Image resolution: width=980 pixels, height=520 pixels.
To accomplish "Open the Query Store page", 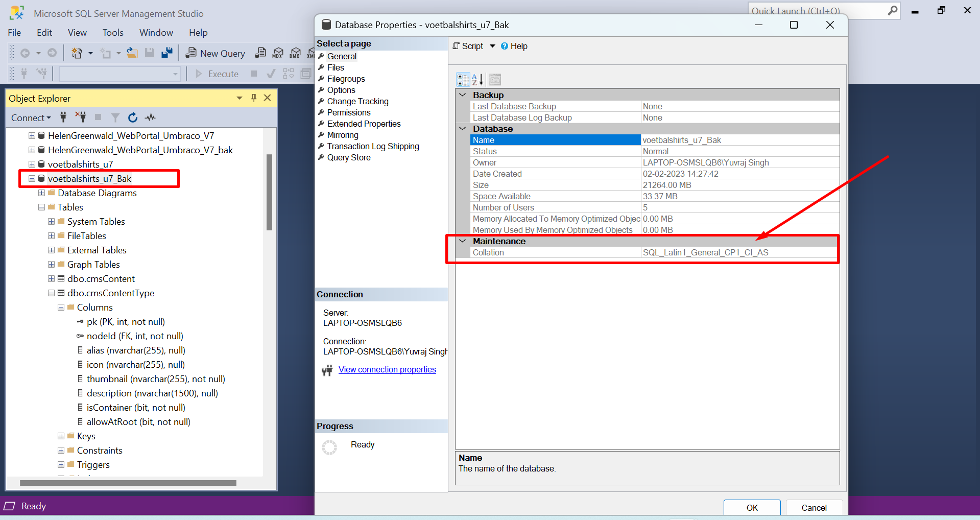I will pos(349,157).
